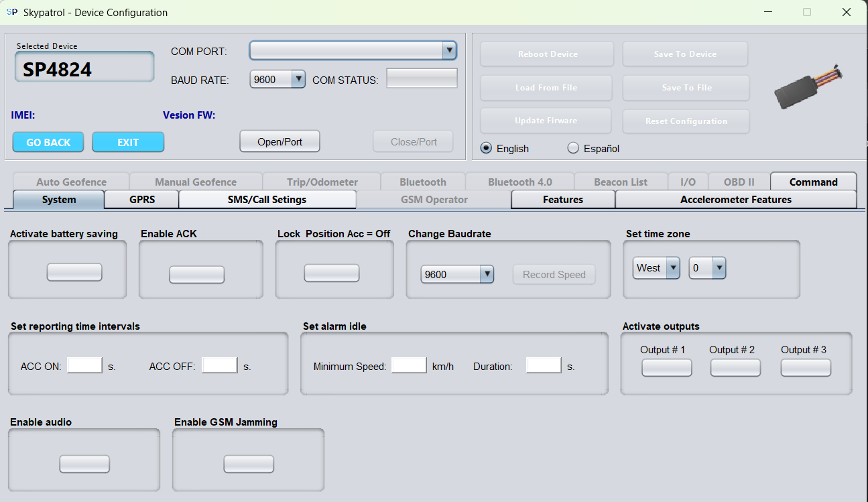The width and height of the screenshot is (868, 502).
Task: Toggle the Output # 1 button
Action: (667, 368)
